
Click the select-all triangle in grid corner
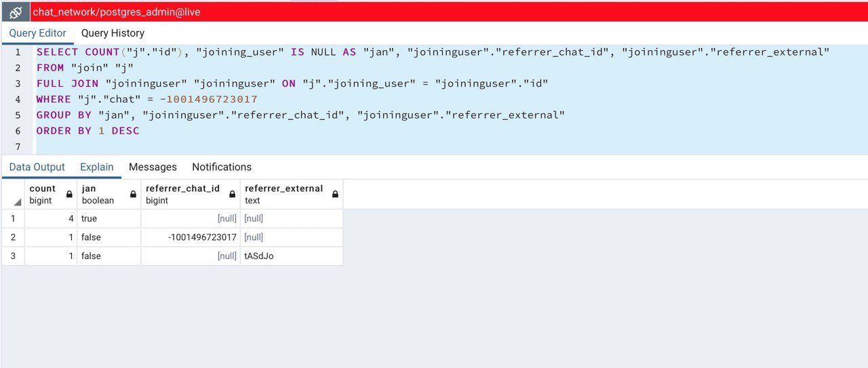pos(16,201)
